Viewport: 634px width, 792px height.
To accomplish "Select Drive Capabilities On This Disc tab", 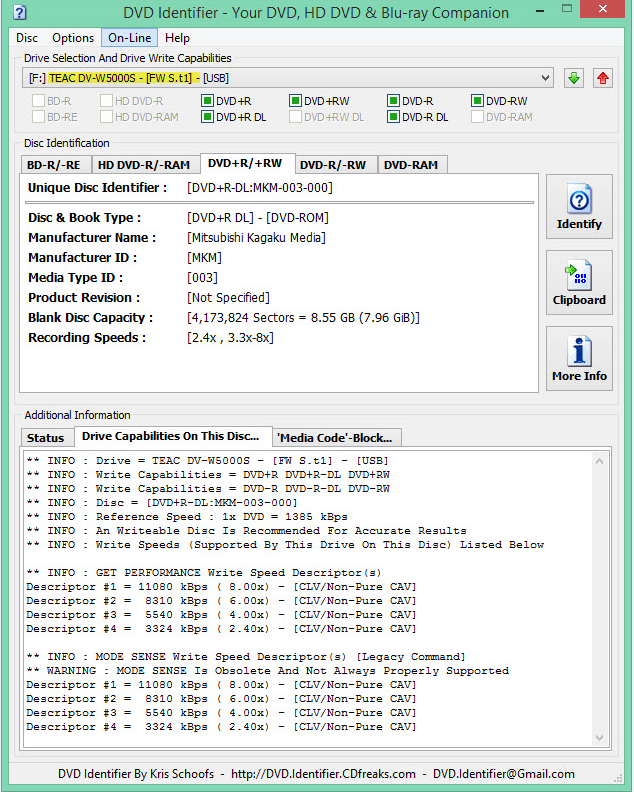I will [171, 436].
